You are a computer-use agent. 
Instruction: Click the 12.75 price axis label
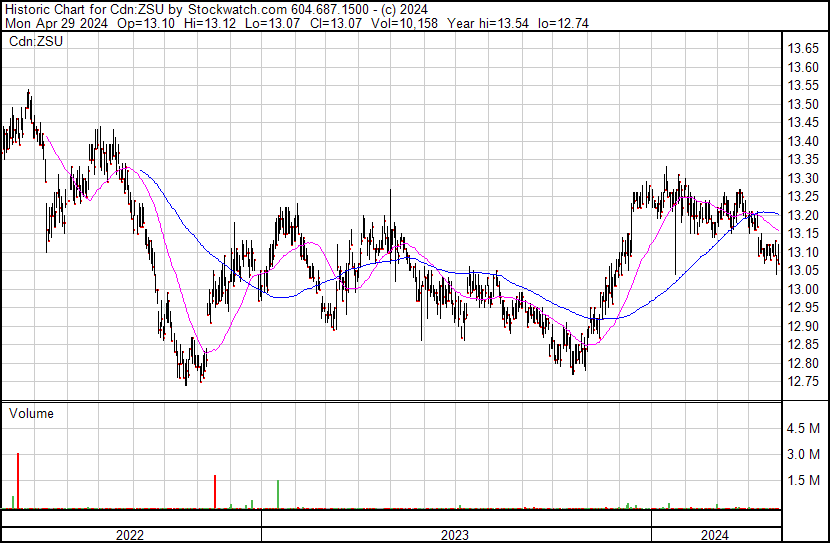click(804, 382)
